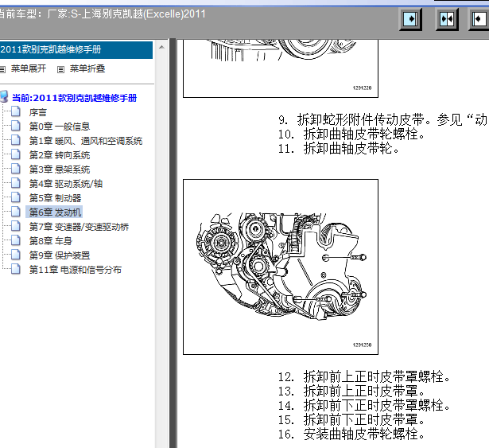Click the page icon next to 第2章
This screenshot has height=448, width=489.
[16, 154]
